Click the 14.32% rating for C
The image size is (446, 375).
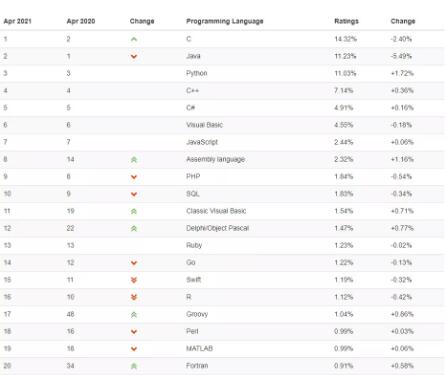coord(345,39)
